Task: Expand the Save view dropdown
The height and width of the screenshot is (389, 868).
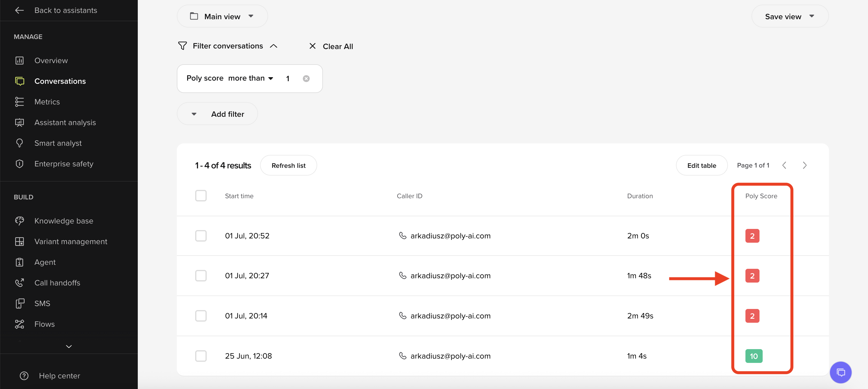Action: [x=789, y=16]
